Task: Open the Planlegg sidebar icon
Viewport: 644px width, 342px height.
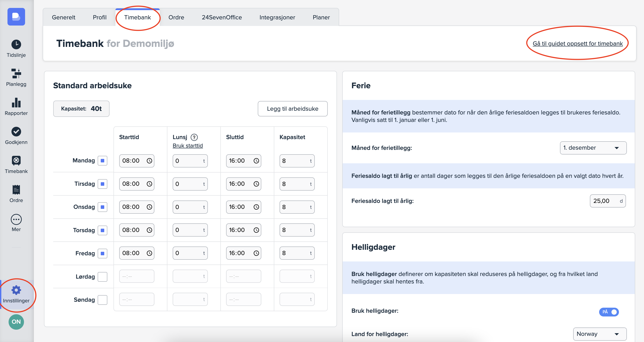Action: coord(16,74)
